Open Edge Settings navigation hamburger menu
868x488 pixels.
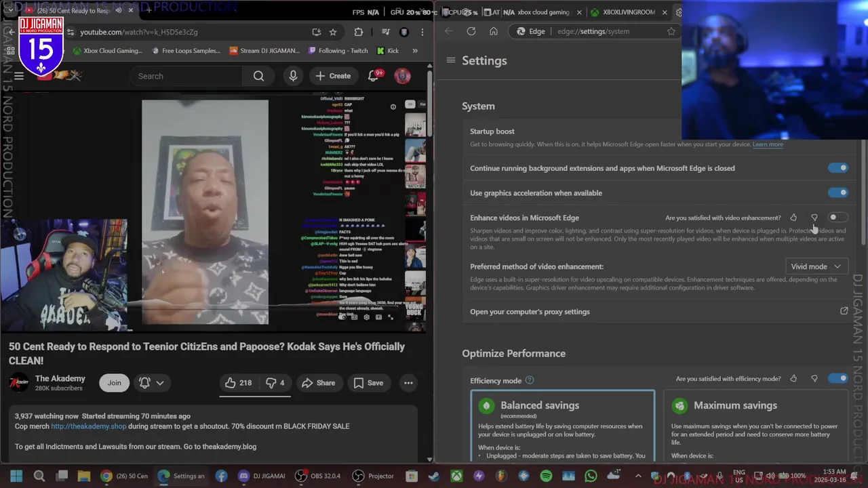click(450, 60)
